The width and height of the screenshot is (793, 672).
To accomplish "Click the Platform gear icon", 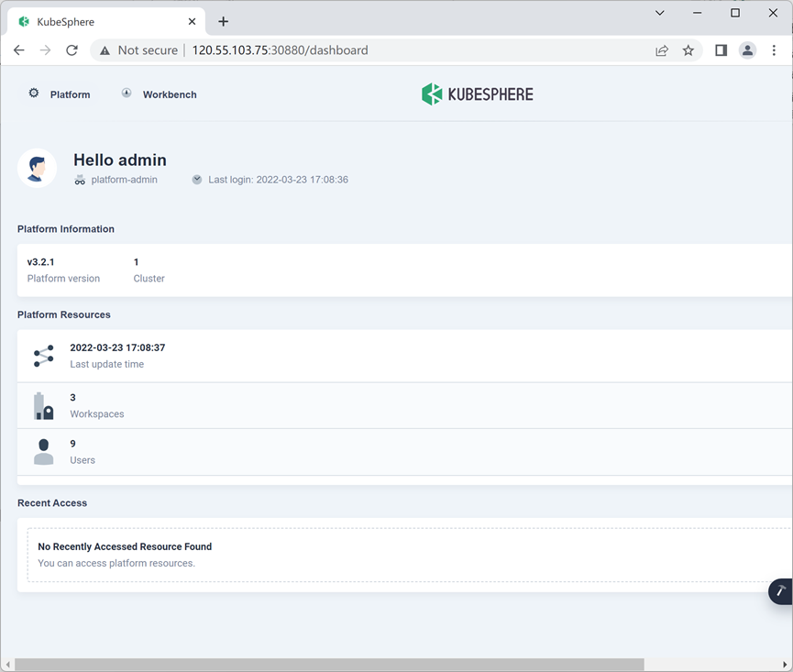I will pyautogui.click(x=34, y=93).
